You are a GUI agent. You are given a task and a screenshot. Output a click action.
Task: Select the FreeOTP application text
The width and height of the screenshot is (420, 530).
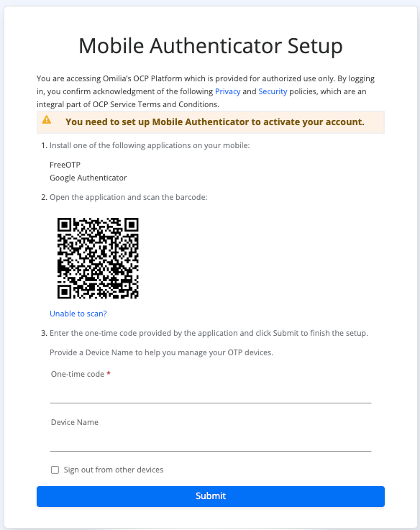65,165
